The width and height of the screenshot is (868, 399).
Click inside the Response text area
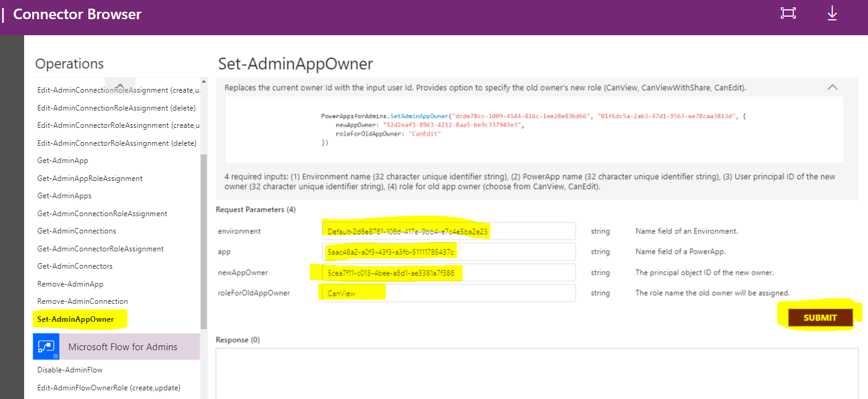click(537, 374)
